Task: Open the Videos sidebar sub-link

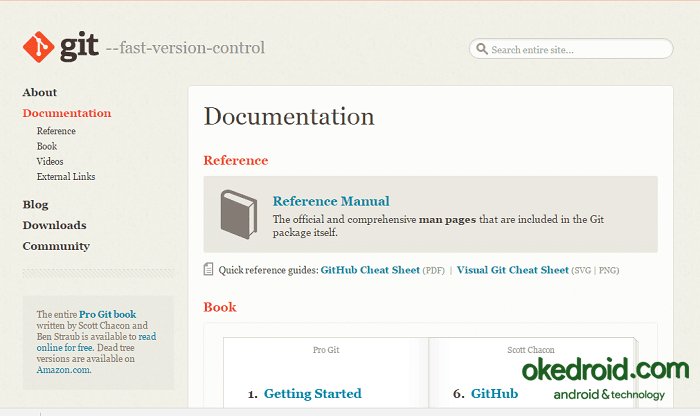Action: [x=50, y=161]
